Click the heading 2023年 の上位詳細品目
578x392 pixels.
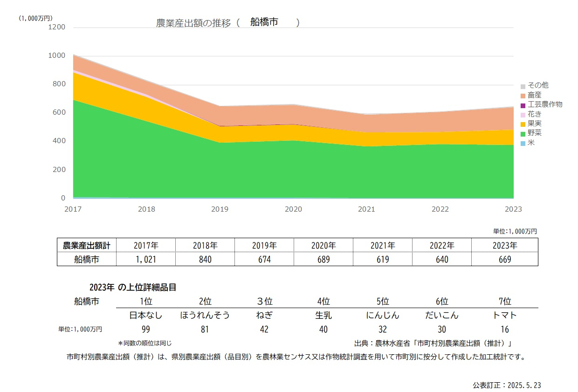[133, 288]
